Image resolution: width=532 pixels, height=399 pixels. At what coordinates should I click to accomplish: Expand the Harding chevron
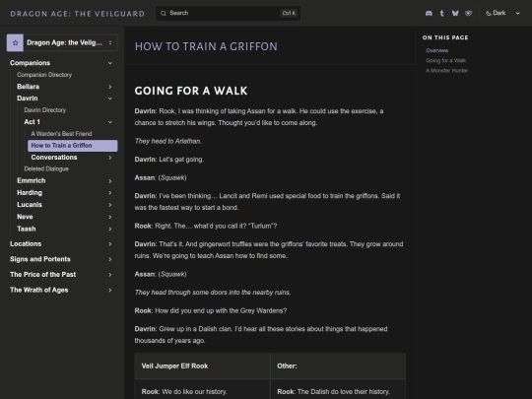110,193
